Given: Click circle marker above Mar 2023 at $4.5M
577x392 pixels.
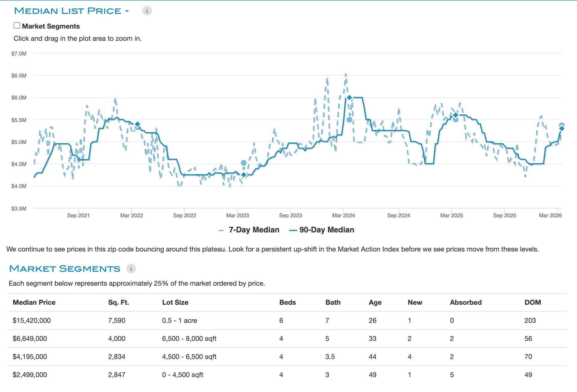Looking at the screenshot, I should (244, 163).
